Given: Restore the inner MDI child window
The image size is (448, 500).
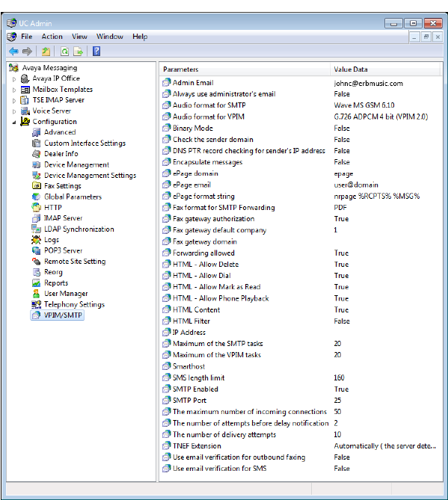Looking at the screenshot, I should click(426, 37).
